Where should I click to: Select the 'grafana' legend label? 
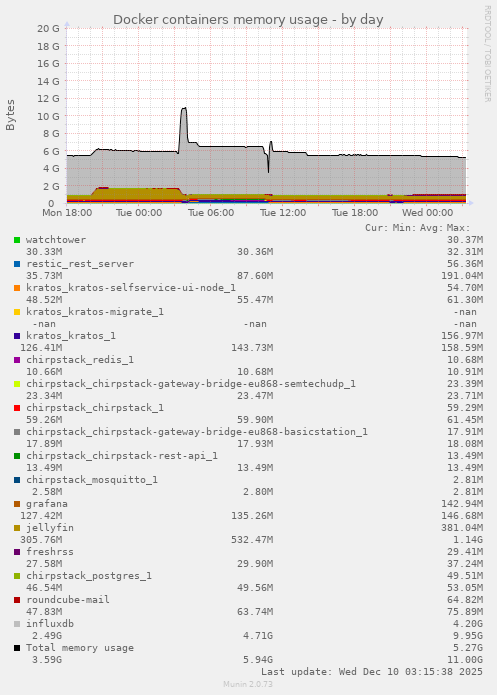point(47,504)
